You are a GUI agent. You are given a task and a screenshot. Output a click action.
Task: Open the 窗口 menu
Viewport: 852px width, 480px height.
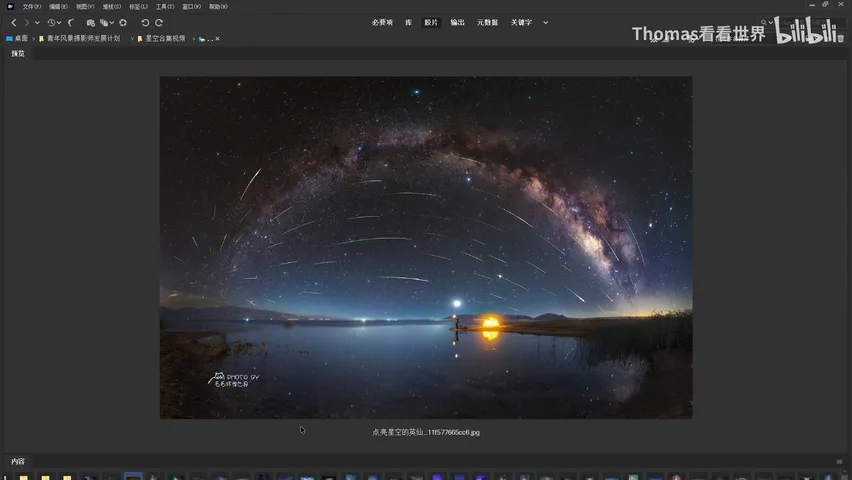click(x=191, y=7)
